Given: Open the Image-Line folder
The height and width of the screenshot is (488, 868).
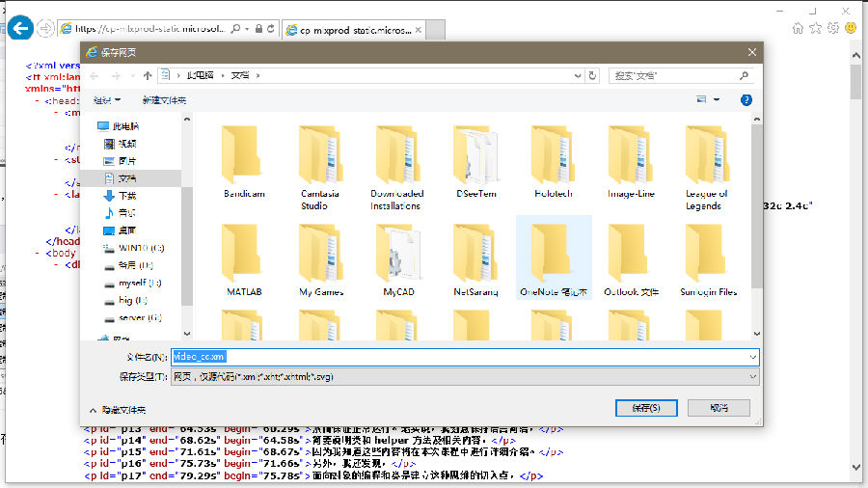Looking at the screenshot, I should coord(631,162).
